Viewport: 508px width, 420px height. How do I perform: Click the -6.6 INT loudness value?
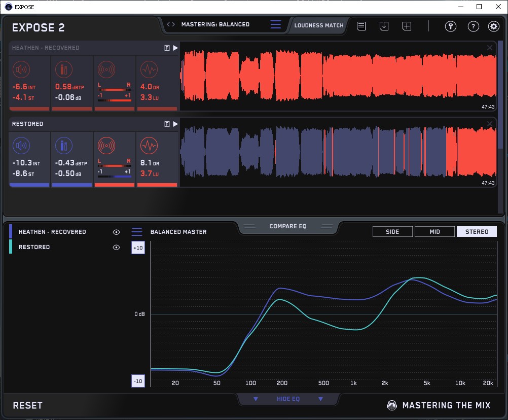click(24, 87)
